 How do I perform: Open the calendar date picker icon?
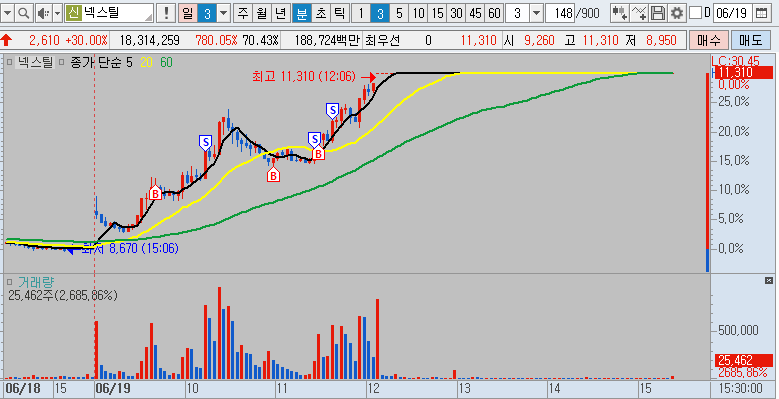[761, 13]
